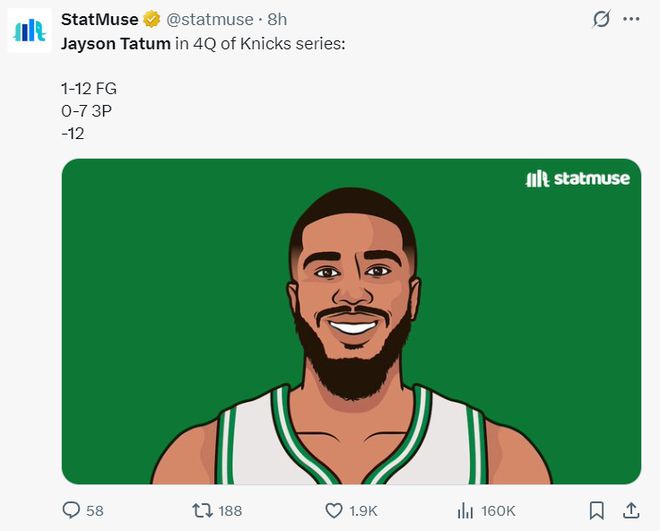Bookmark the StatMuse tweet
The image size is (660, 531).
point(596,511)
